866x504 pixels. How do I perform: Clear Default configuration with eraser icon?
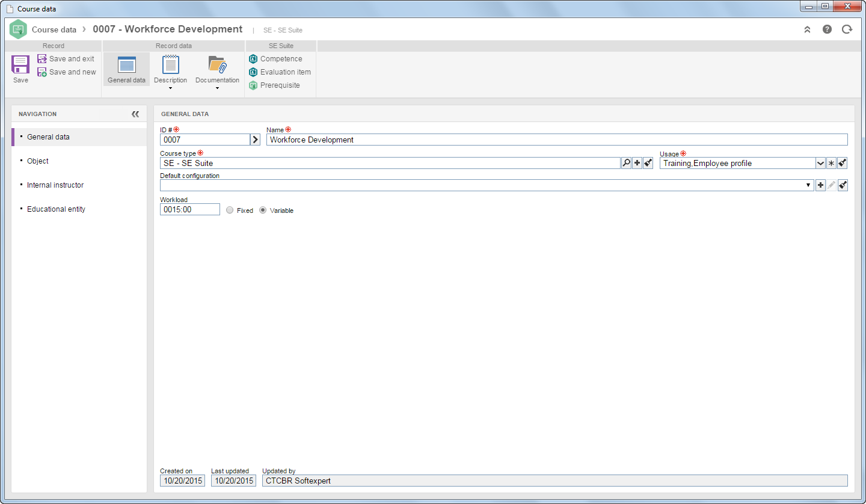843,185
